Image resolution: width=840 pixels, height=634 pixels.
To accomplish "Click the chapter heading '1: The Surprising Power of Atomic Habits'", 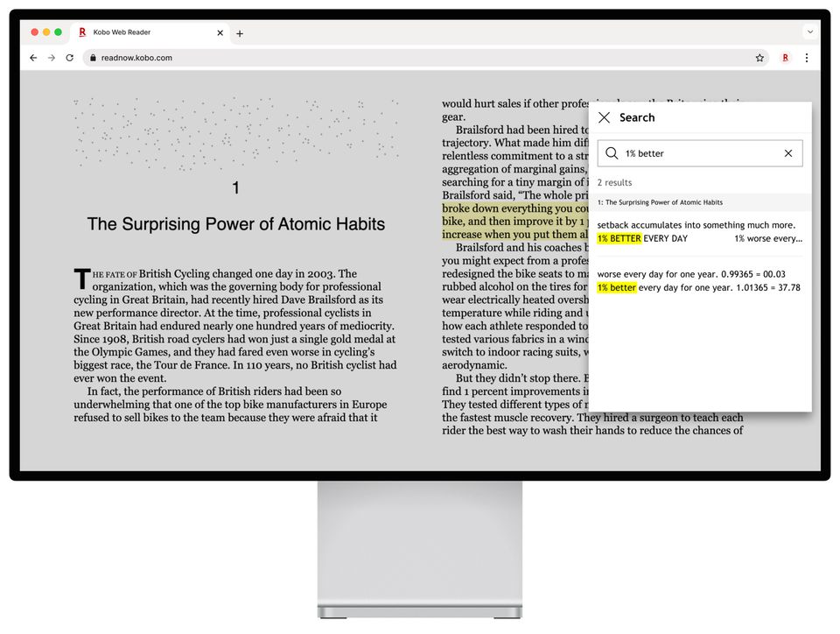I will point(660,202).
